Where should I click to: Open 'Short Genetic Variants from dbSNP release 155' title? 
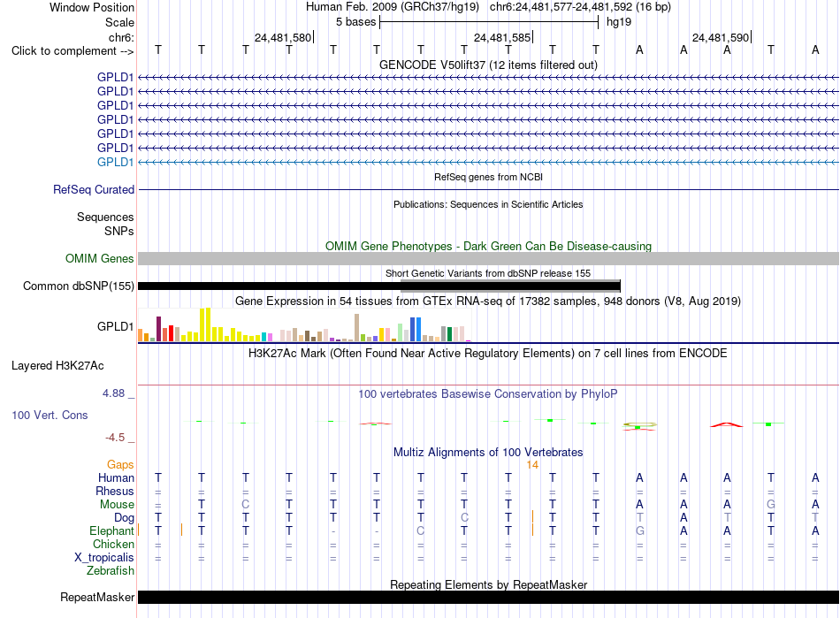tap(488, 273)
